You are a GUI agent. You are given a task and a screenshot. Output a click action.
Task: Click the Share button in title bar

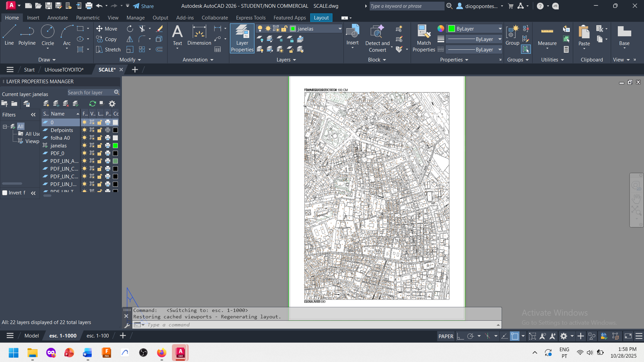coord(143,6)
